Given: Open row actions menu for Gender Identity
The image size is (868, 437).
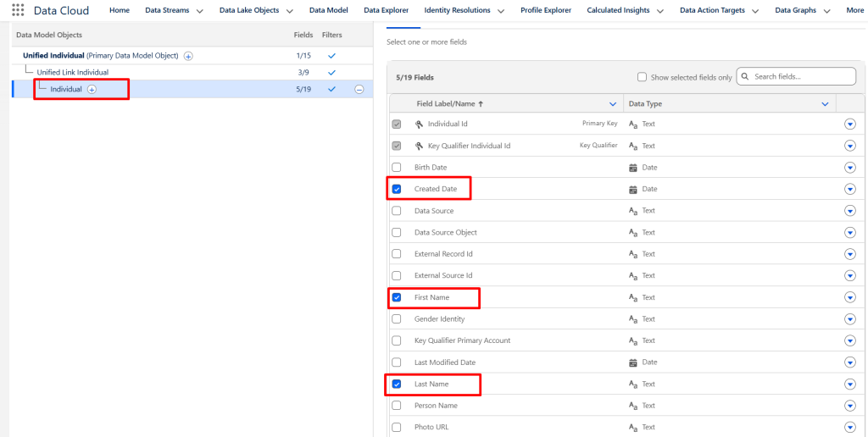Looking at the screenshot, I should (851, 319).
